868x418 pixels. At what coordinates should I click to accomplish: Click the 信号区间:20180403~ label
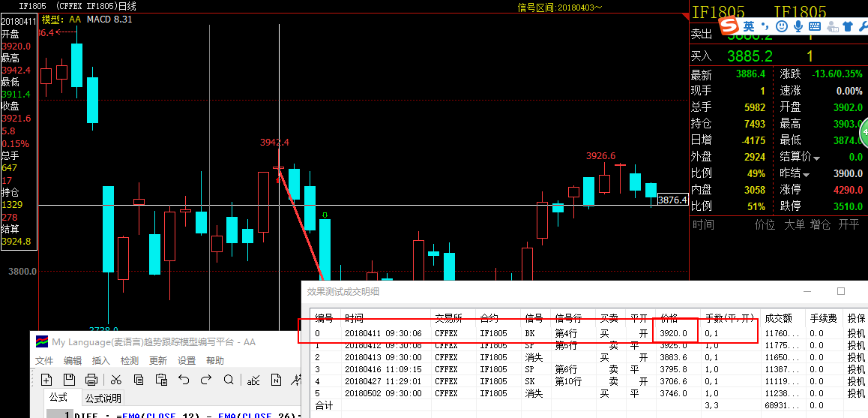point(560,8)
